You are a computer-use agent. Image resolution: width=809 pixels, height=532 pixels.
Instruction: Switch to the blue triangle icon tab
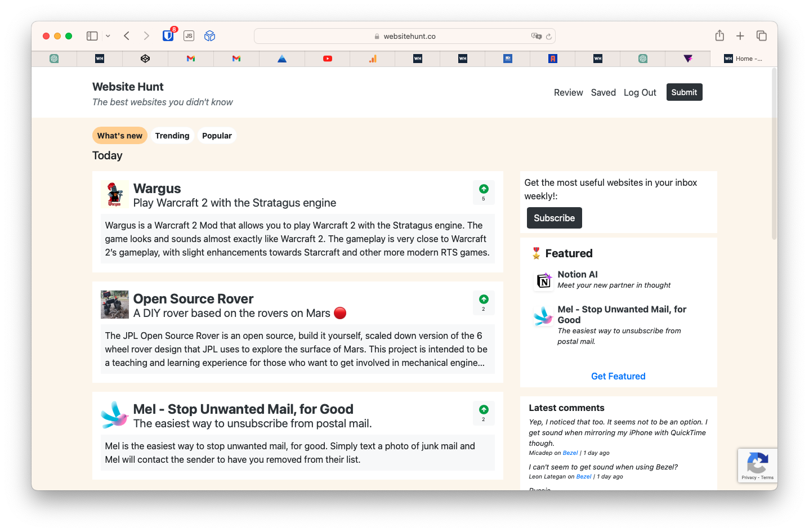282,59
